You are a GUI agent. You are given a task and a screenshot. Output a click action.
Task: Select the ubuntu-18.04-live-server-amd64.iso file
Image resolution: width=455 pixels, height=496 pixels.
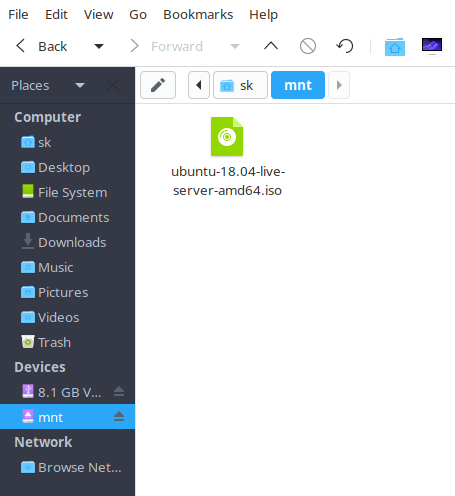[x=228, y=157]
